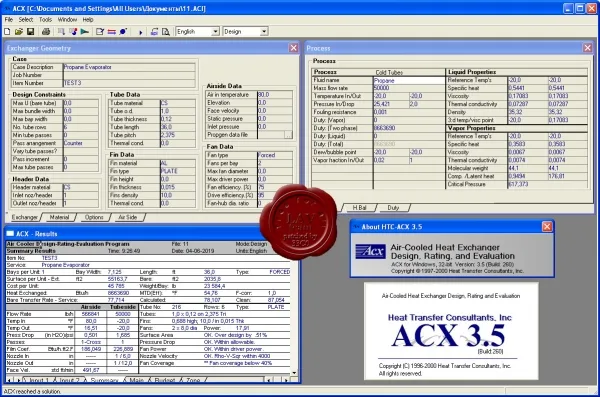The image size is (600, 397).
Task: Switch to the Material tab
Action: [x=59, y=217]
